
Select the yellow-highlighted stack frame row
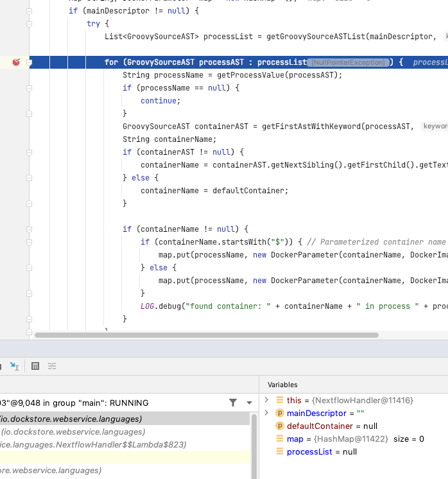pos(125,457)
